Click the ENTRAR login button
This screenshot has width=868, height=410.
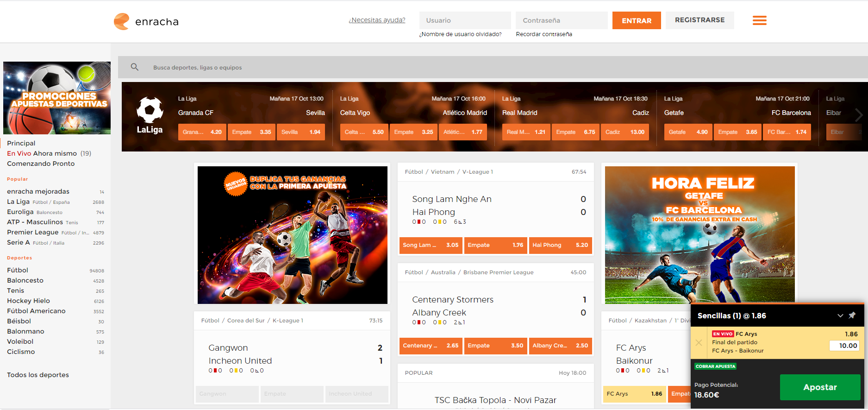(x=637, y=20)
